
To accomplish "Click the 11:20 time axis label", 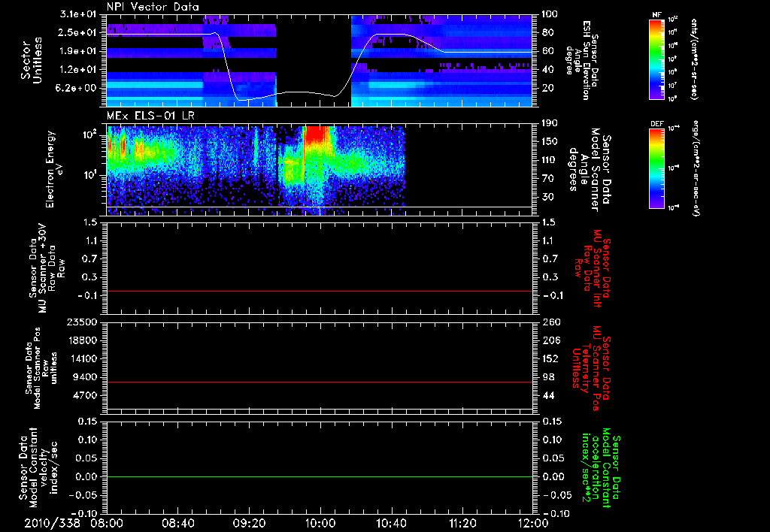I will point(462,523).
